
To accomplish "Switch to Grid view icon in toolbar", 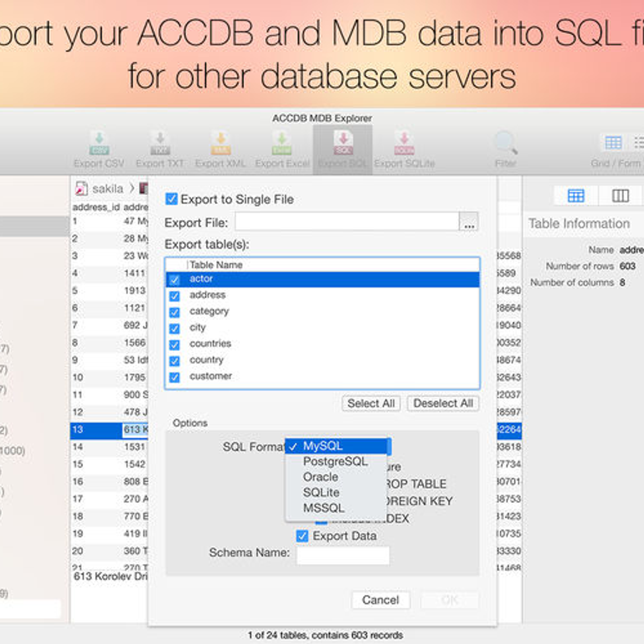I will pos(613,143).
